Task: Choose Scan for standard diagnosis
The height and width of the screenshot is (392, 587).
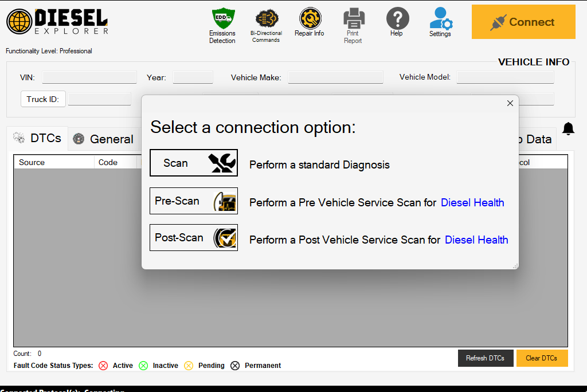Action: pyautogui.click(x=194, y=163)
